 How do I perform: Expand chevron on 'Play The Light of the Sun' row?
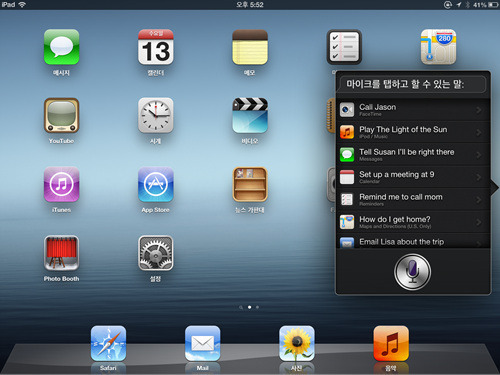click(x=479, y=132)
